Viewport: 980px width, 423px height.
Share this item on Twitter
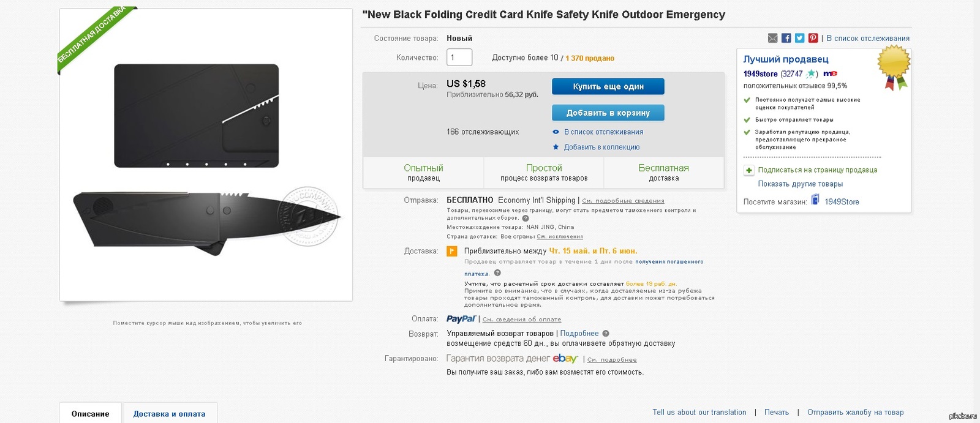pos(800,38)
